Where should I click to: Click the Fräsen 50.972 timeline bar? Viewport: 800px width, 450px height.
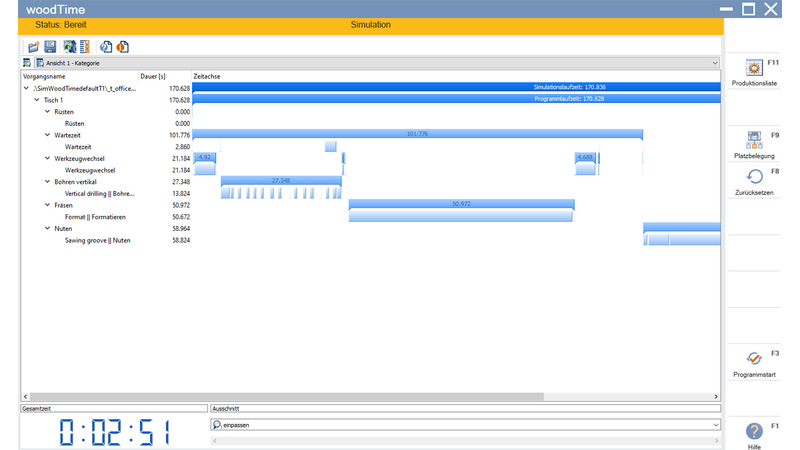pos(461,204)
